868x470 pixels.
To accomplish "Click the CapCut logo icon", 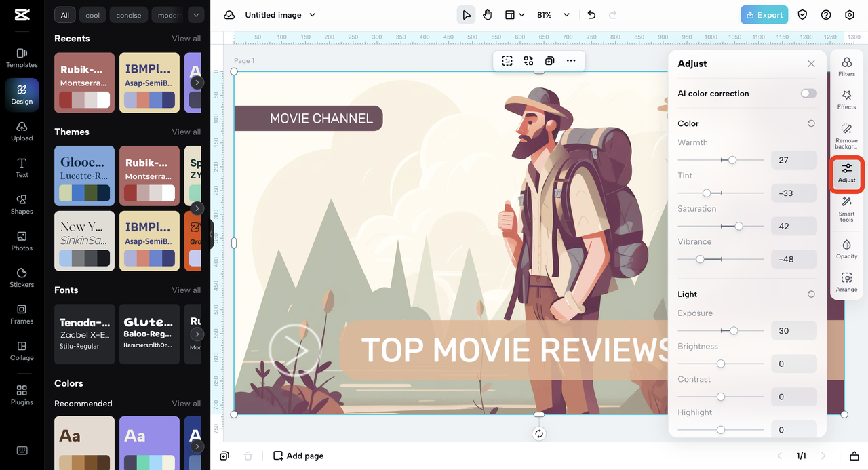I will click(x=22, y=16).
